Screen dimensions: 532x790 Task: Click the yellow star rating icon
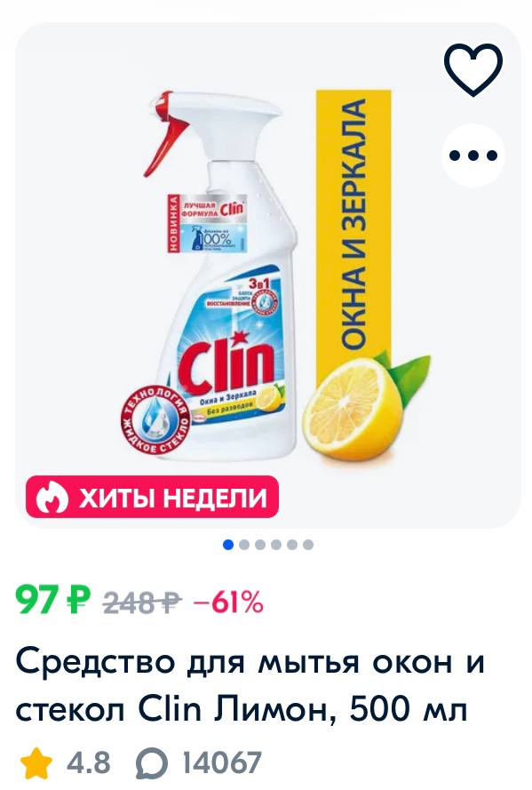click(x=36, y=762)
